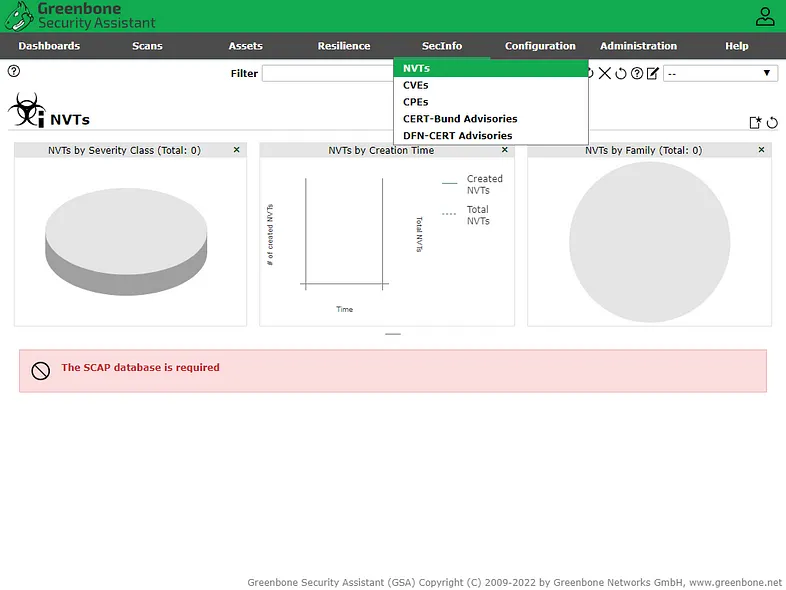786x590 pixels.
Task: Click the NVTs by Creation Time title
Action: [x=381, y=150]
